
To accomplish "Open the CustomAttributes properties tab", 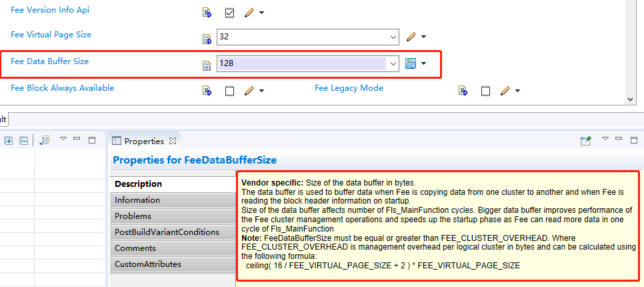I will tap(173, 264).
